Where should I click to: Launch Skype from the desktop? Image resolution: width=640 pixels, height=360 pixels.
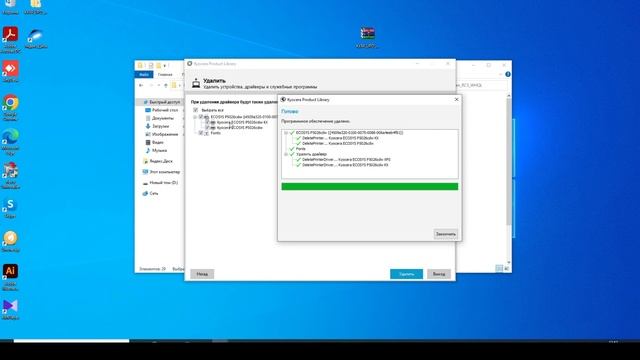[11, 208]
